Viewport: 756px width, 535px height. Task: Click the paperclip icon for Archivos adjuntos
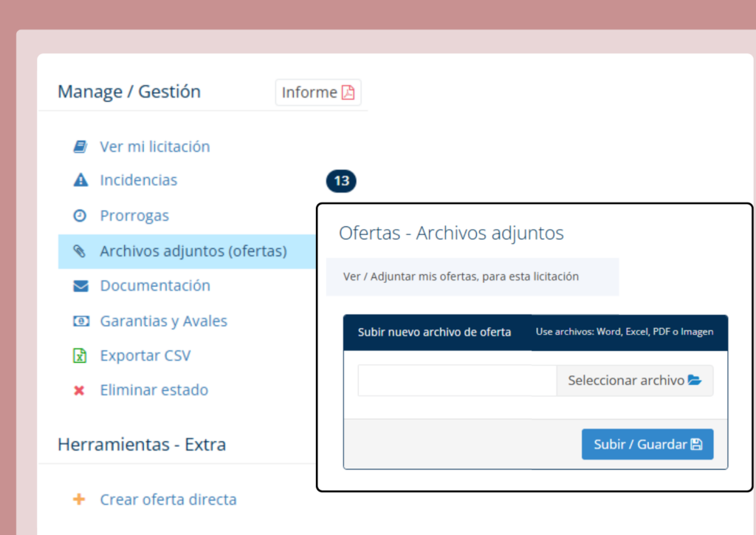click(80, 251)
